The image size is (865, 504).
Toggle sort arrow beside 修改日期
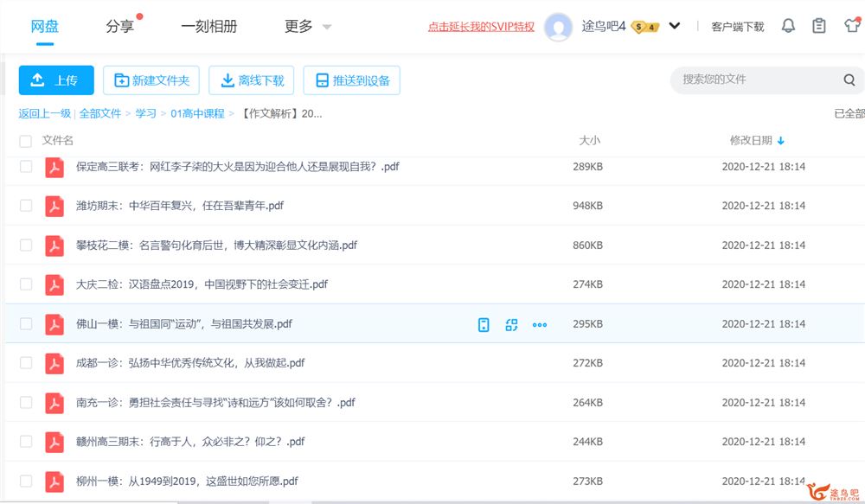tap(780, 141)
